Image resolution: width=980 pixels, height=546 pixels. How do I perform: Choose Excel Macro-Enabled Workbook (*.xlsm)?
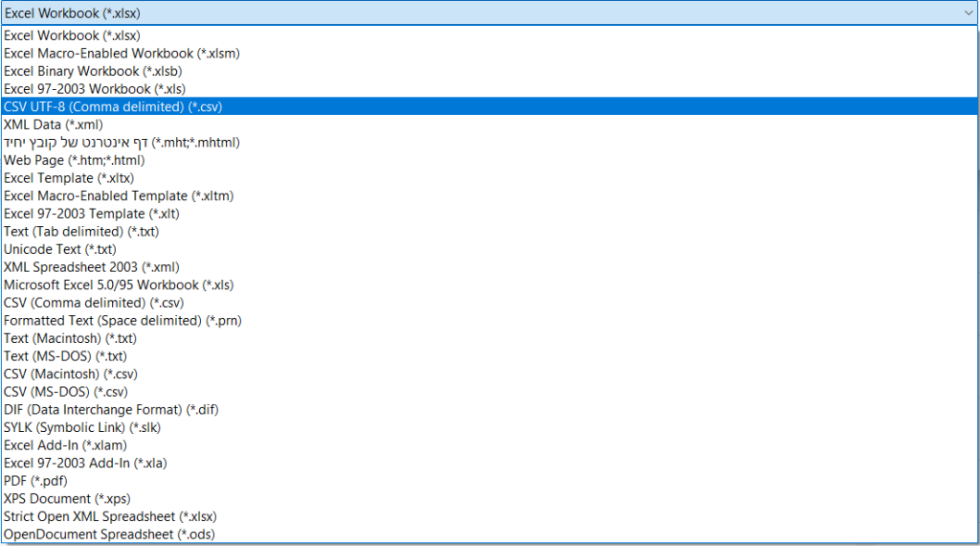(122, 54)
